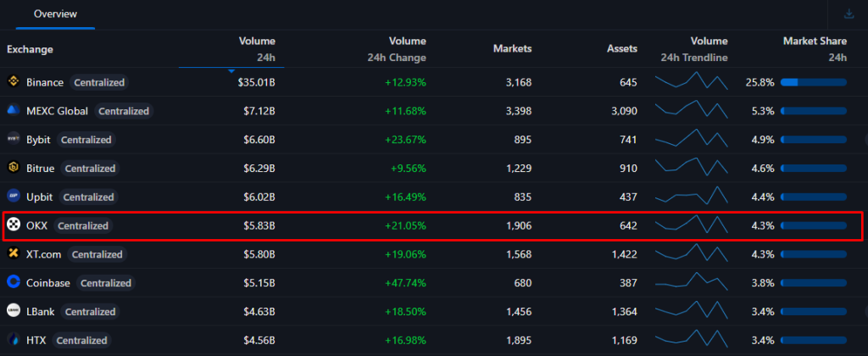This screenshot has height=356, width=868.
Task: Click the Bitrue logo icon
Action: click(x=14, y=169)
